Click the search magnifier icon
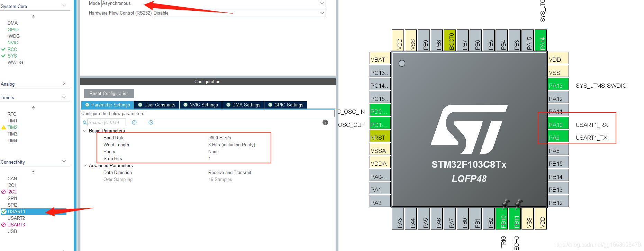Viewport: 644px width, 251px height. click(85, 122)
